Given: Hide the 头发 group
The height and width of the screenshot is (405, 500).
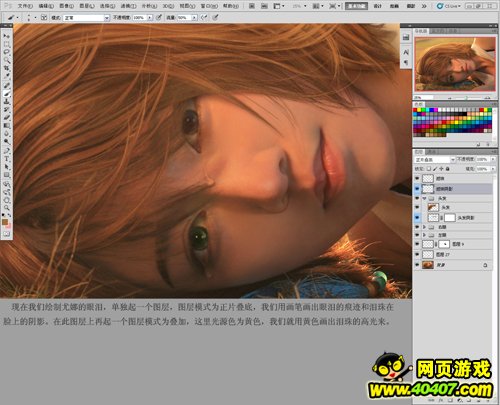Looking at the screenshot, I should (417, 198).
